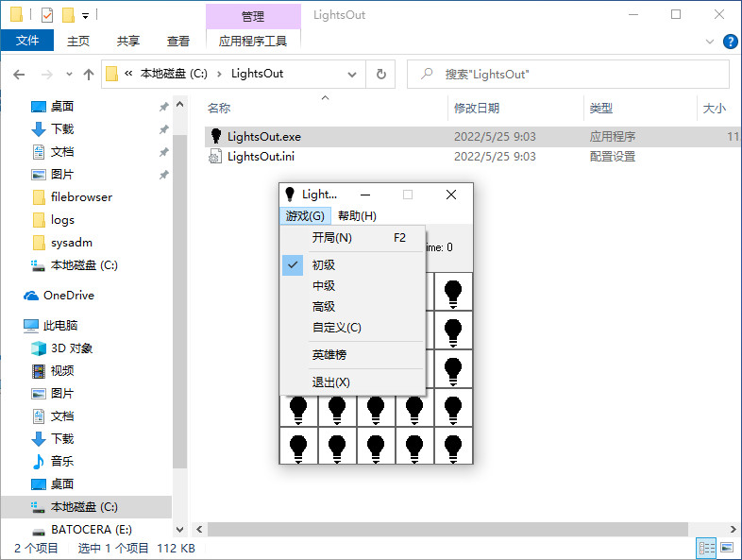This screenshot has height=560, width=742.
Task: Sort files by the 修改日期 column header
Action: tap(477, 109)
